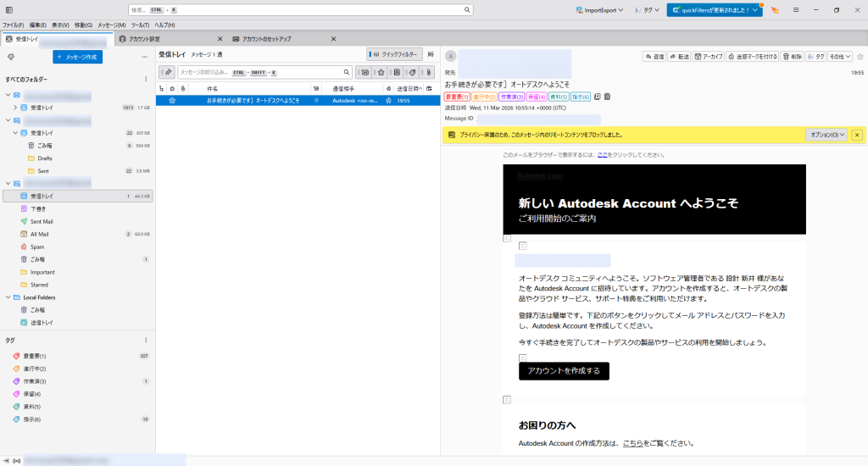Viewport: 868px width, 466px height.
Task: Open the その他 (More) dropdown in message header
Action: tap(837, 56)
